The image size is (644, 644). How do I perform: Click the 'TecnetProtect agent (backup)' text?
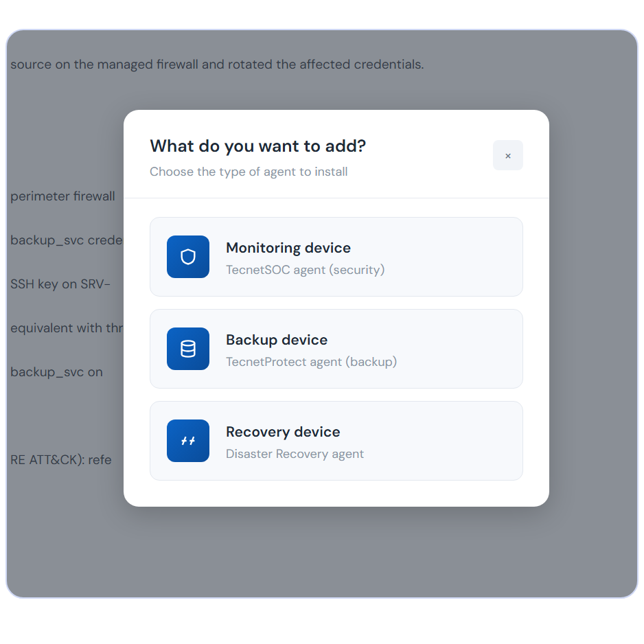(x=311, y=362)
